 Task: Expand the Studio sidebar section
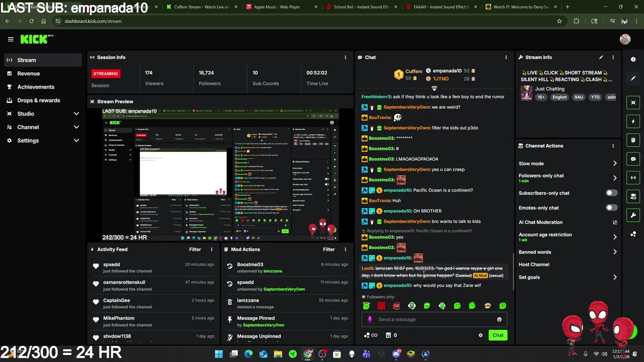[76, 114]
